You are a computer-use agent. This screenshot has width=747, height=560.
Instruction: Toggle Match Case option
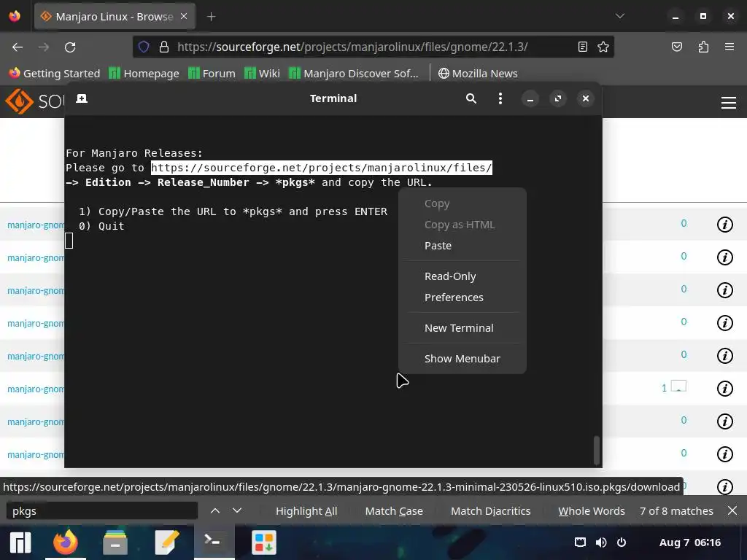tap(394, 511)
